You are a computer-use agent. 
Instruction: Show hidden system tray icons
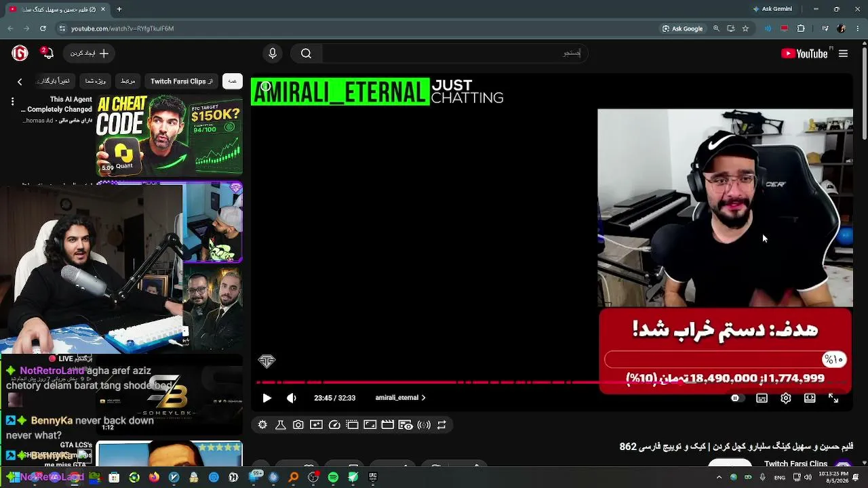coord(719,477)
